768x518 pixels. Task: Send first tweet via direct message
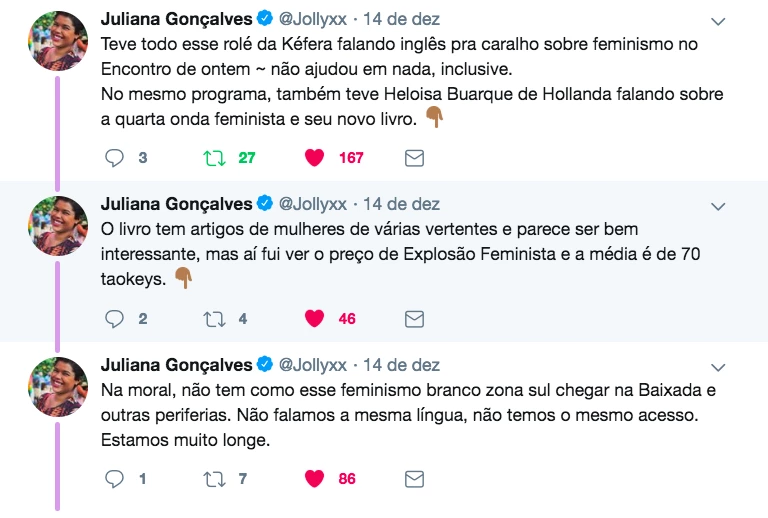pos(413,158)
